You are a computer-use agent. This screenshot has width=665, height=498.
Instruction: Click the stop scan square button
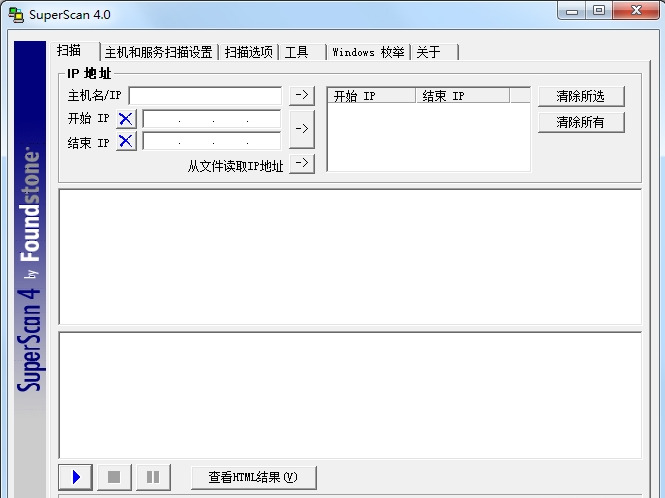114,477
